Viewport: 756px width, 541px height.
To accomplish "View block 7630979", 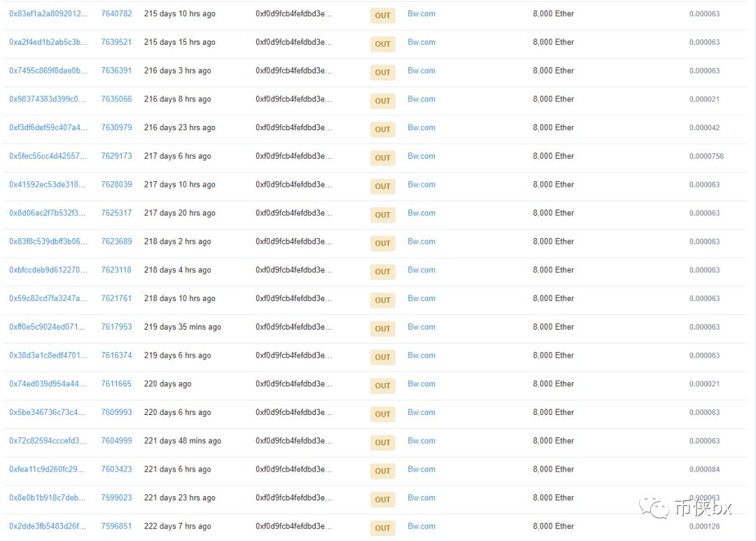I will (116, 127).
